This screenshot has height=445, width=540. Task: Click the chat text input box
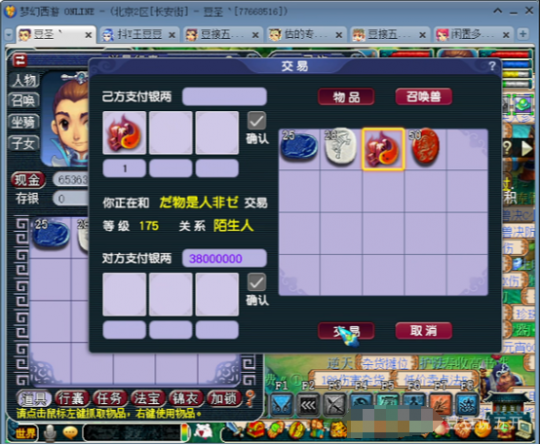coord(132,433)
